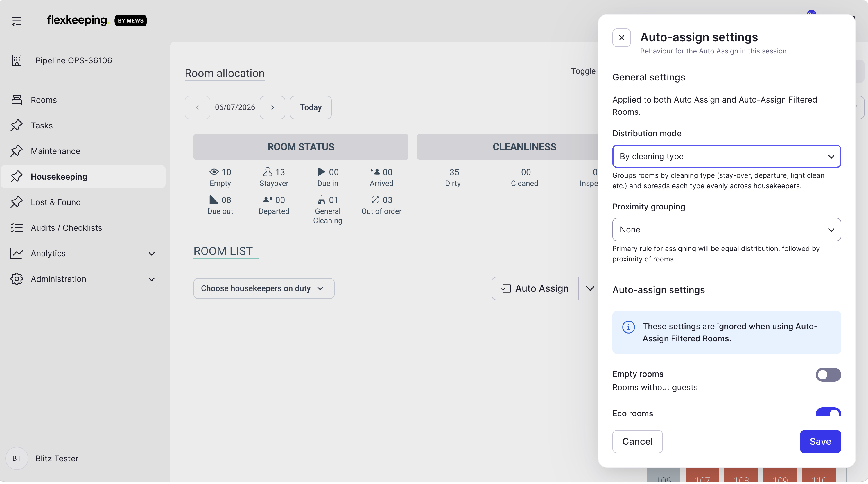868x484 pixels.
Task: Filter by Stayover person icon
Action: [268, 172]
